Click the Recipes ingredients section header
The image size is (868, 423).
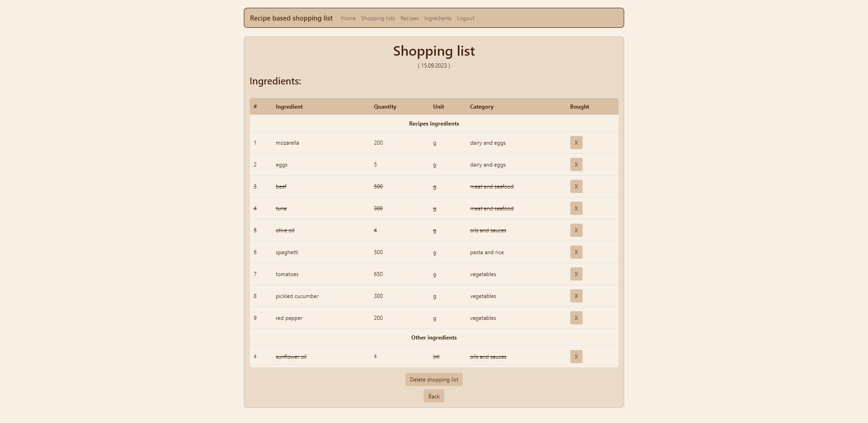click(x=433, y=123)
